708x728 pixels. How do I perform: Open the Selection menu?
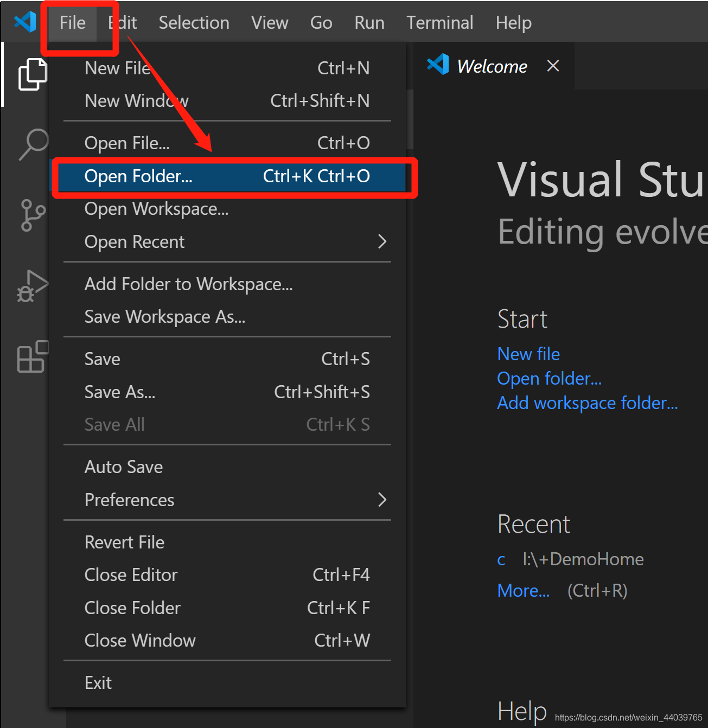click(194, 23)
